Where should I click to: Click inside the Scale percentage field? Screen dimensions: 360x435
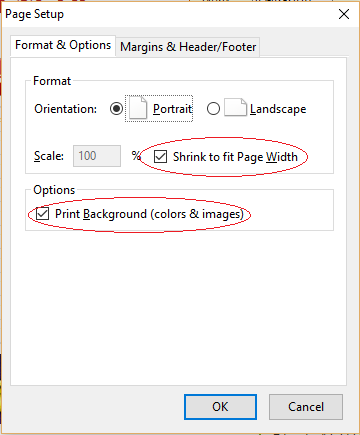[97, 156]
